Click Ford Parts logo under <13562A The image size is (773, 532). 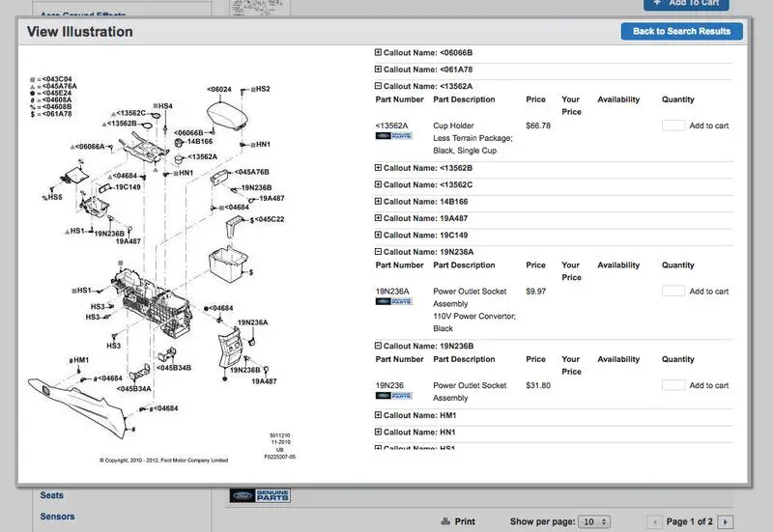tap(393, 136)
